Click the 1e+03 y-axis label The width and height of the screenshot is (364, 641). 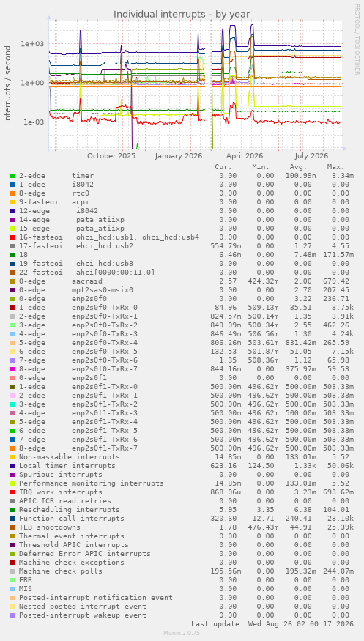tap(32, 44)
